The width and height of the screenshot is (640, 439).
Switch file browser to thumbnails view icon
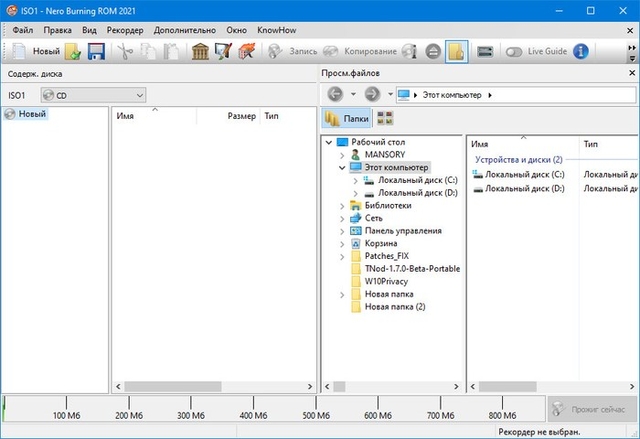(385, 119)
